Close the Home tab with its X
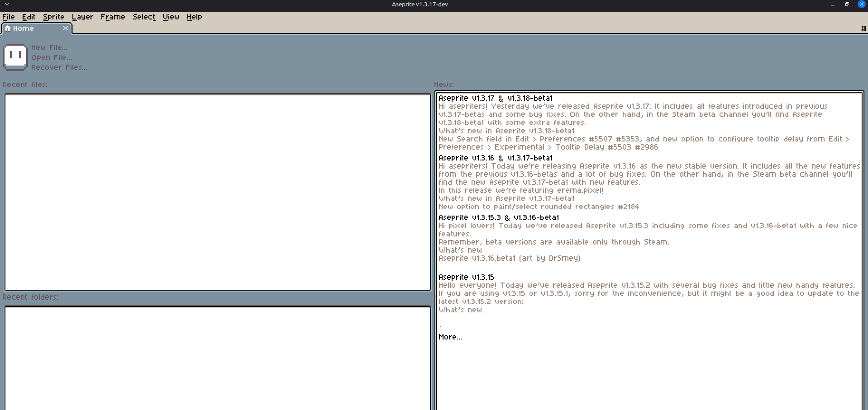 click(66, 28)
